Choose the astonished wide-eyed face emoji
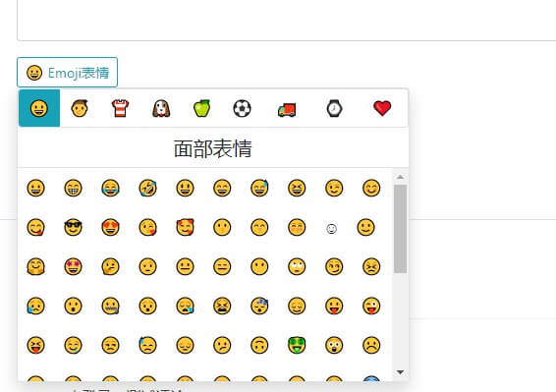The height and width of the screenshot is (392, 556). click(334, 345)
